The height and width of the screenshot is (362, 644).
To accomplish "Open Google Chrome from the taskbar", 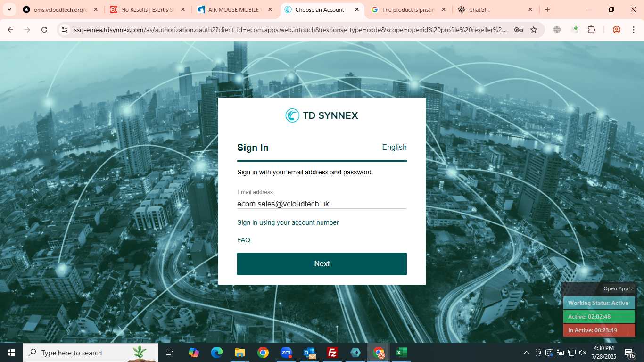I will click(263, 353).
